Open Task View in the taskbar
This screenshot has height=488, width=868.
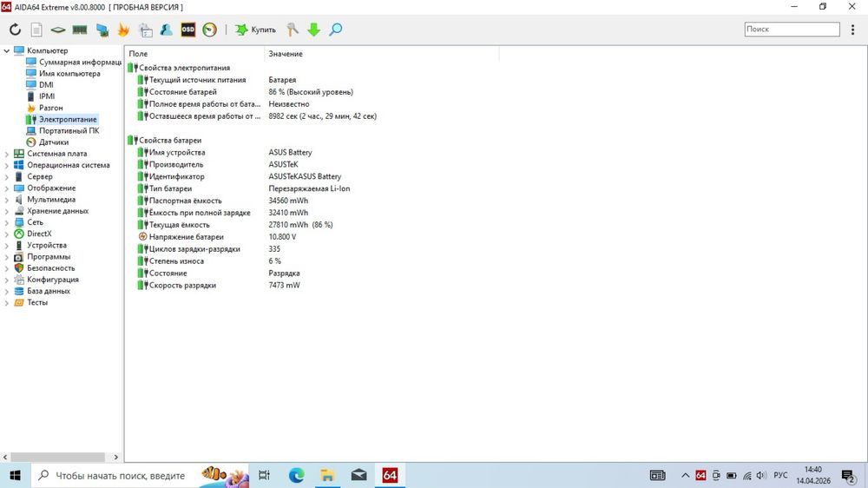tap(264, 475)
